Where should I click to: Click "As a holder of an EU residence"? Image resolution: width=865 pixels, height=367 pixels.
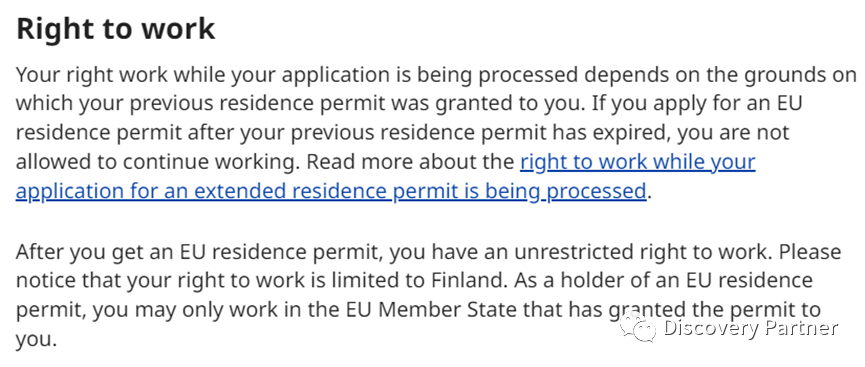click(662, 280)
